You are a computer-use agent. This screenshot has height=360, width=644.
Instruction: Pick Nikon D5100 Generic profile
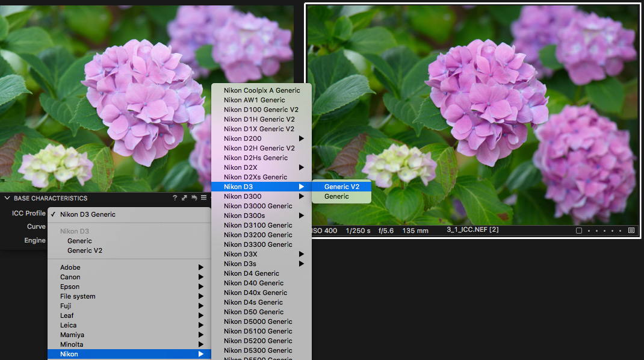click(261, 331)
